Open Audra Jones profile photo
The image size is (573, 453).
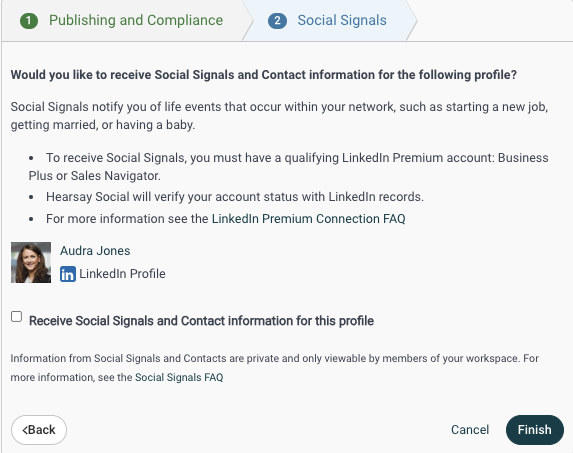[x=31, y=262]
